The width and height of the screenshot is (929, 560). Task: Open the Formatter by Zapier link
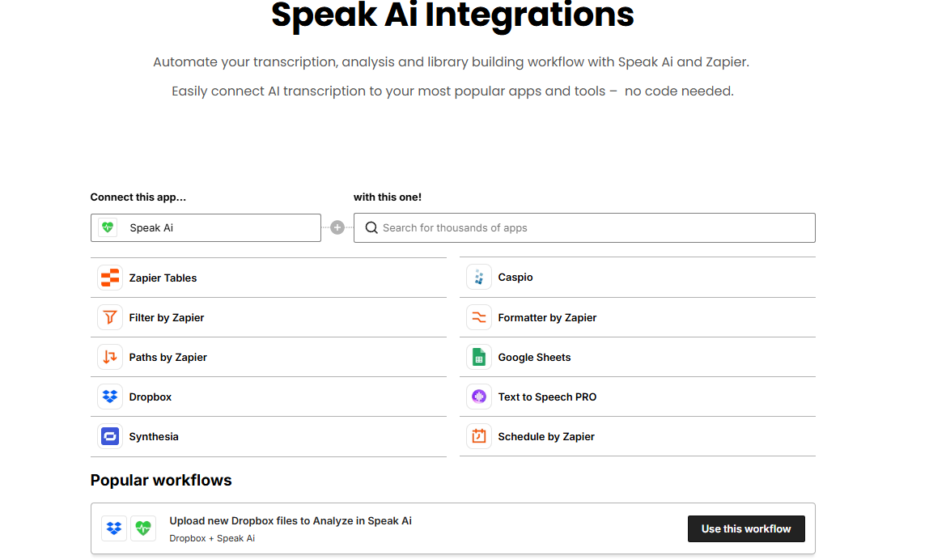[x=547, y=317]
